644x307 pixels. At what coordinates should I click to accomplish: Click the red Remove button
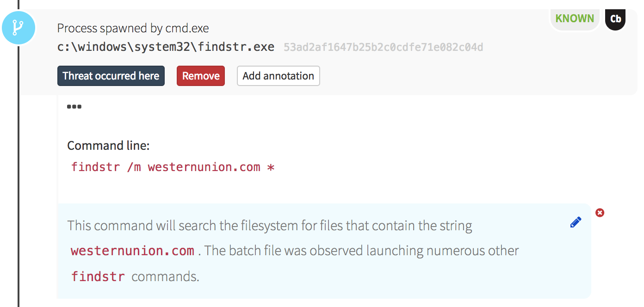201,76
